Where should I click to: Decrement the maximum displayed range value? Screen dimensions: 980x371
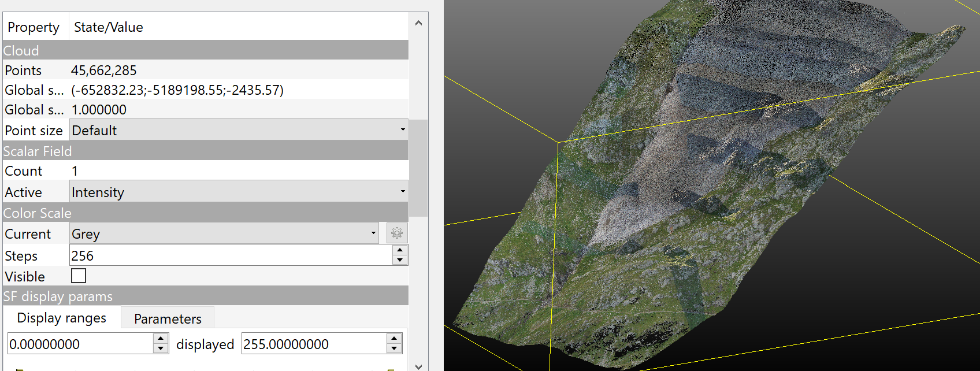point(394,348)
